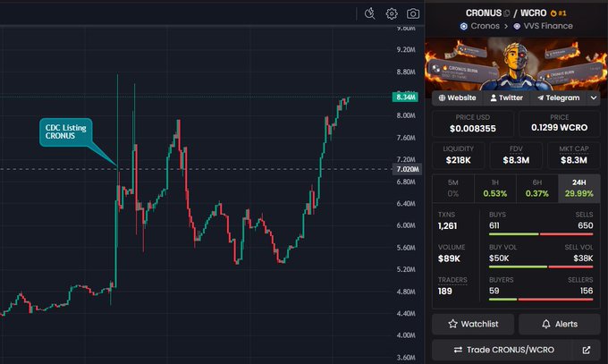608x364 pixels.
Task: Click the Watchlist star icon
Action: [x=453, y=324]
